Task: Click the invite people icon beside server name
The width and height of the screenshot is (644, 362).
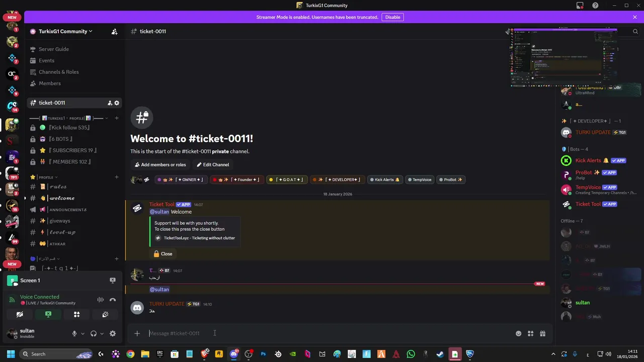Action: (114, 31)
